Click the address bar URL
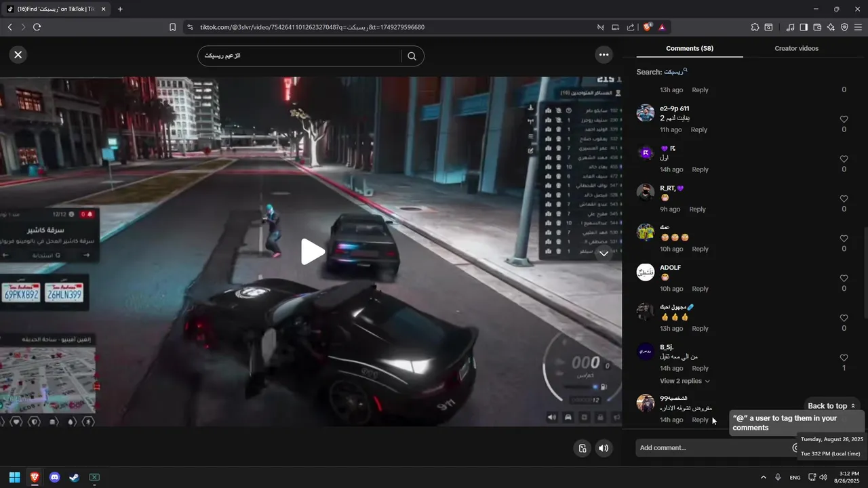The width and height of the screenshot is (868, 488). click(312, 27)
